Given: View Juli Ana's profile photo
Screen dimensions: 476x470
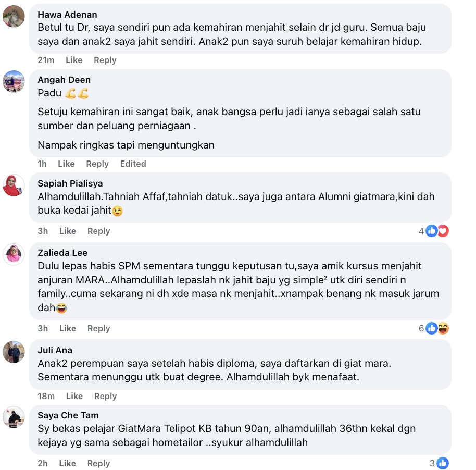Looking at the screenshot, I should click(x=14, y=352).
